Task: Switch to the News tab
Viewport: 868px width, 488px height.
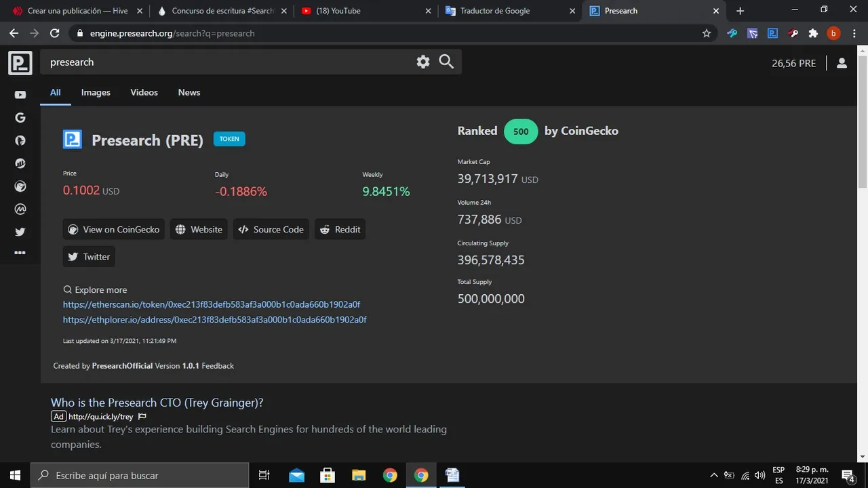Action: click(x=189, y=92)
